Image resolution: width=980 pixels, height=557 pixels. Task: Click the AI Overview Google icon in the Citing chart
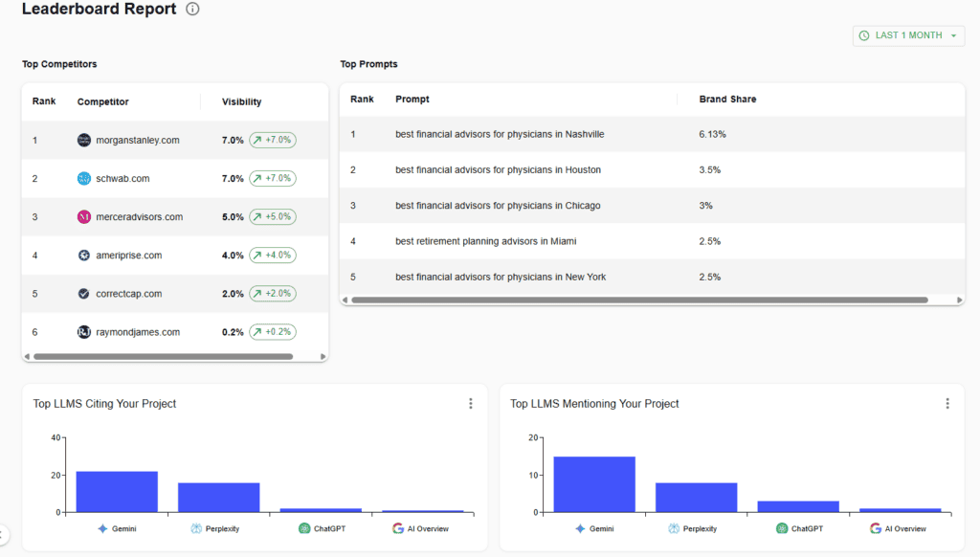tap(397, 529)
